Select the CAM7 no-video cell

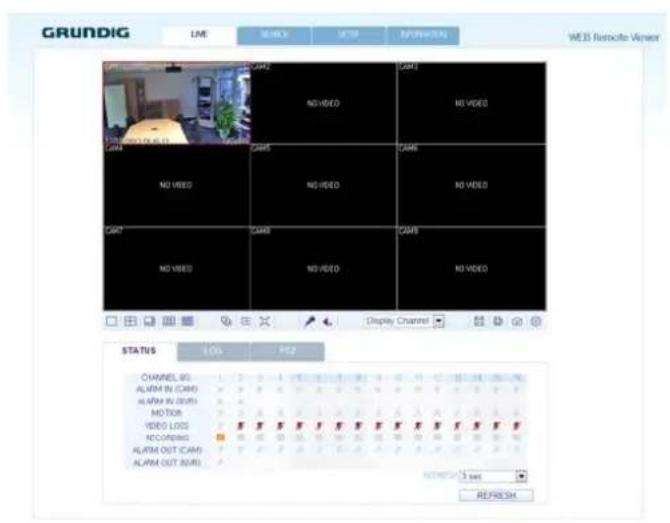pyautogui.click(x=176, y=268)
